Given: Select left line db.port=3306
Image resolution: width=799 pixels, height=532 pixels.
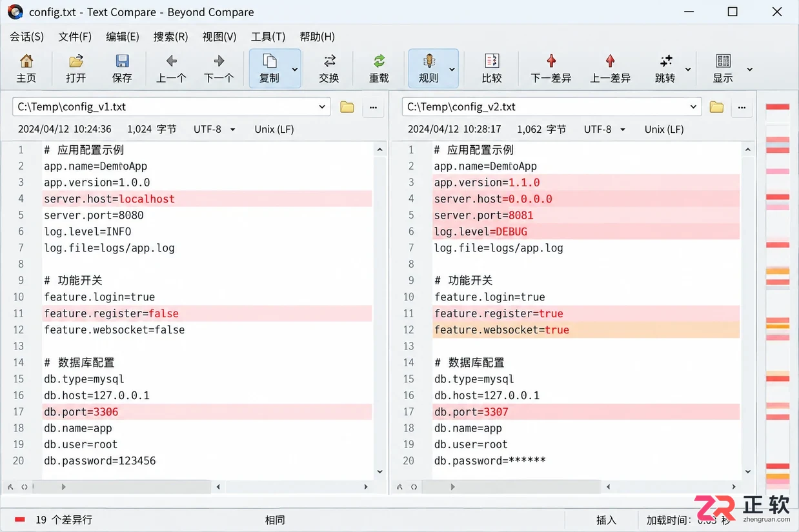Looking at the screenshot, I should (x=207, y=411).
